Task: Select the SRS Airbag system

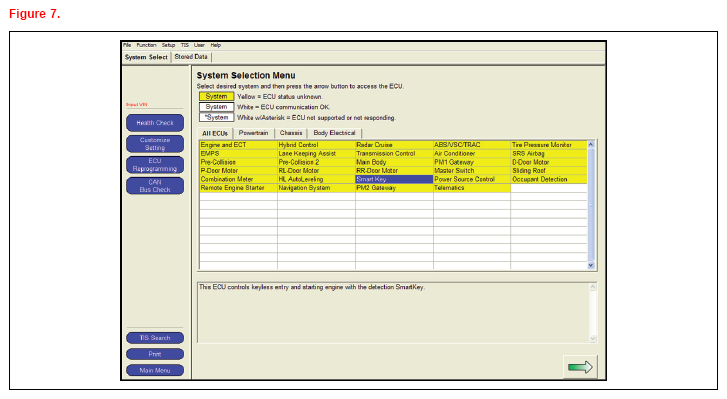Action: pyautogui.click(x=549, y=153)
